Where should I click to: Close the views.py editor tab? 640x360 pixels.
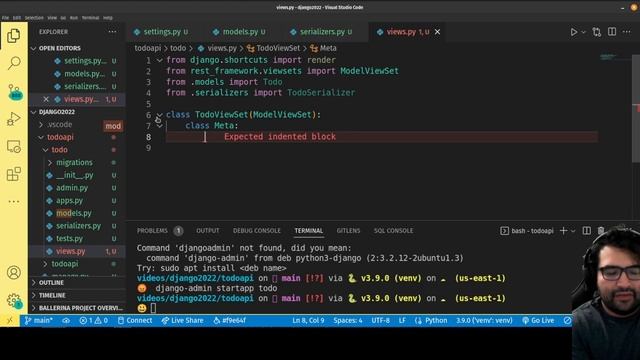[438, 32]
